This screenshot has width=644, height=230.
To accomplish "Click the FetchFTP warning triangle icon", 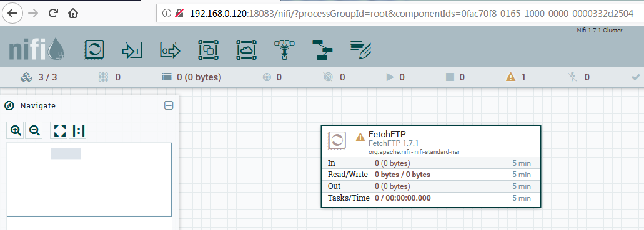I will pyautogui.click(x=360, y=137).
